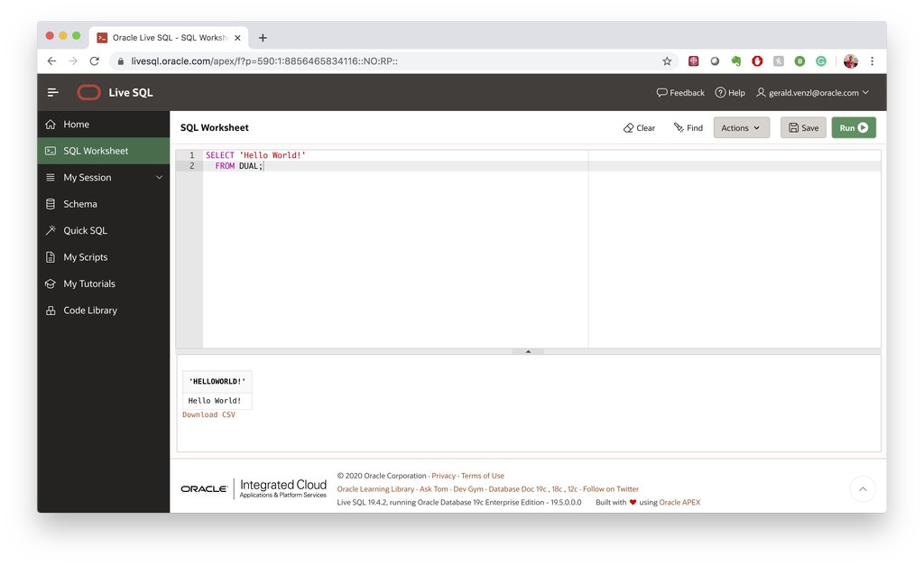Go forward in the browser

72,60
